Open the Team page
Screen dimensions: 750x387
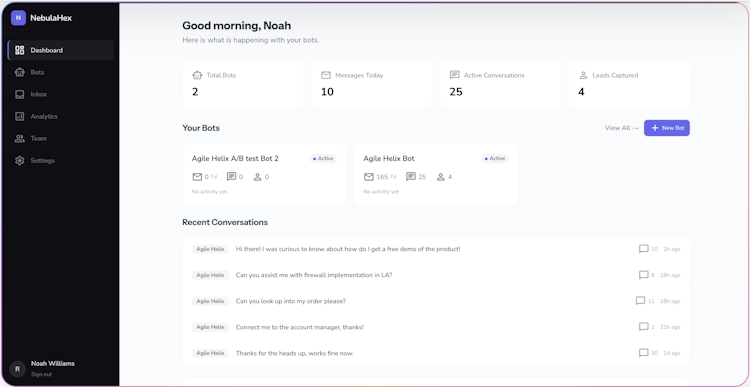coord(61,138)
